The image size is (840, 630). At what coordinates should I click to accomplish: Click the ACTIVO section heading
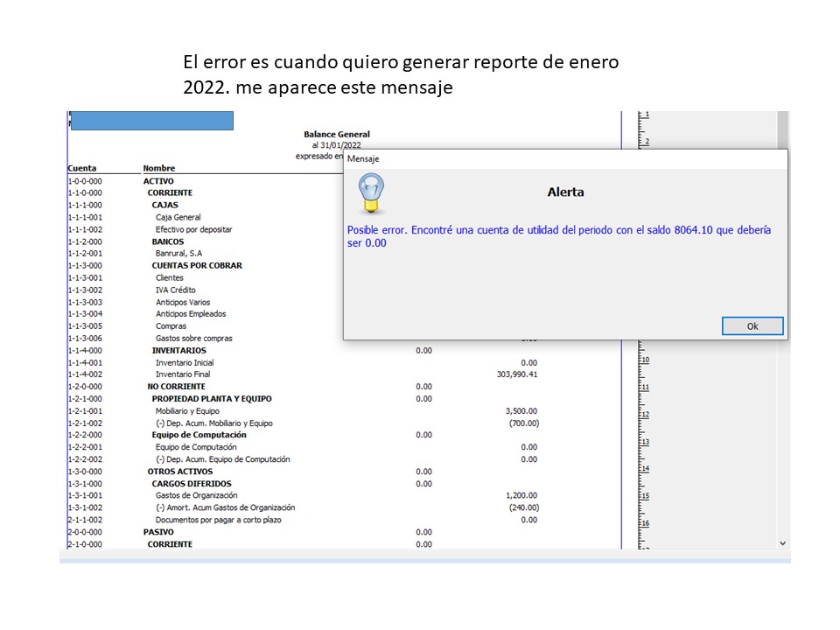[x=158, y=181]
